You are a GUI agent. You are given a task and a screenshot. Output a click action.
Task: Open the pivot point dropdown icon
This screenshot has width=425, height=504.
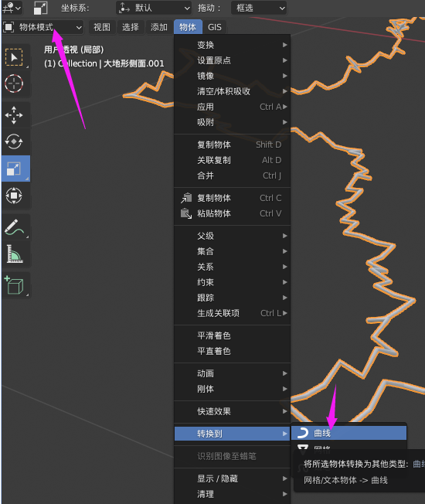tap(12, 8)
